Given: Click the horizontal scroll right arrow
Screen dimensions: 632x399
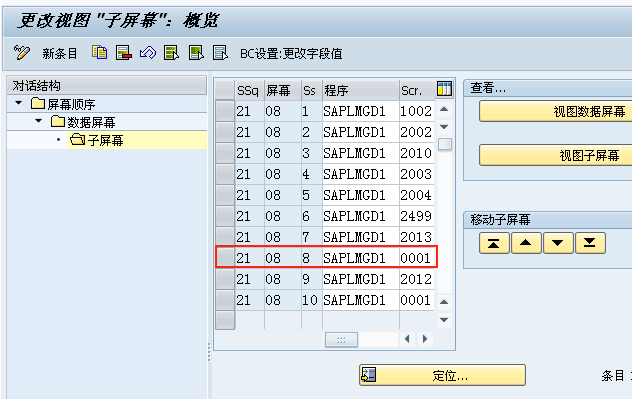Looking at the screenshot, I should (424, 339).
